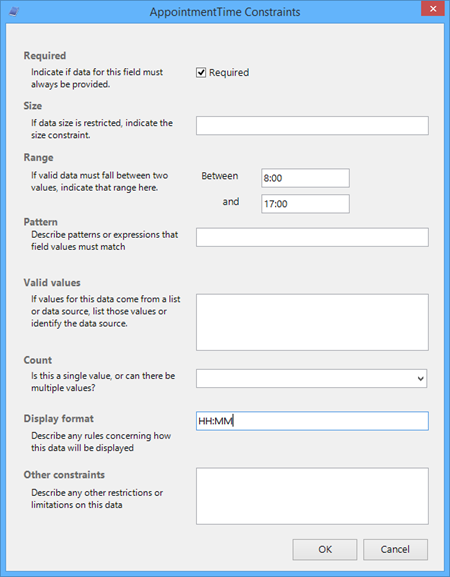The image size is (450, 577).
Task: Click the Other constraints text area
Action: 312,496
